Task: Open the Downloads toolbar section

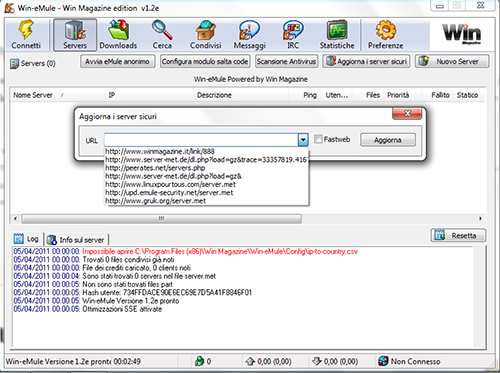Action: click(x=118, y=35)
